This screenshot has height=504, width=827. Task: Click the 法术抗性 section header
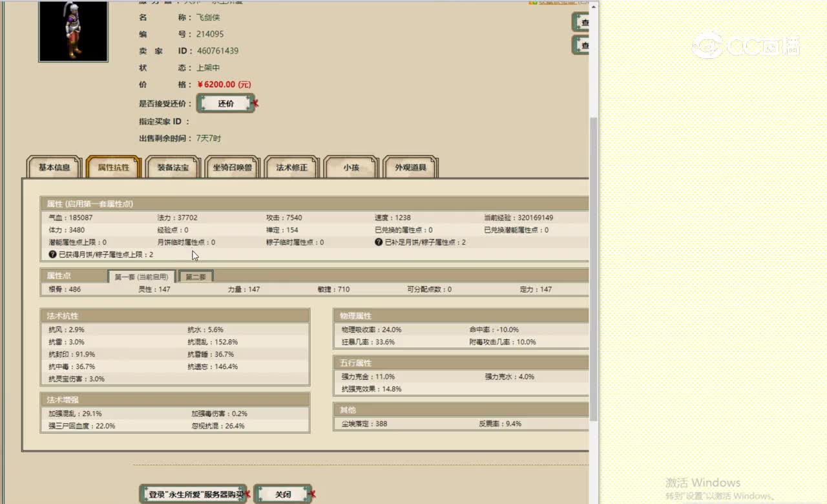coord(175,316)
